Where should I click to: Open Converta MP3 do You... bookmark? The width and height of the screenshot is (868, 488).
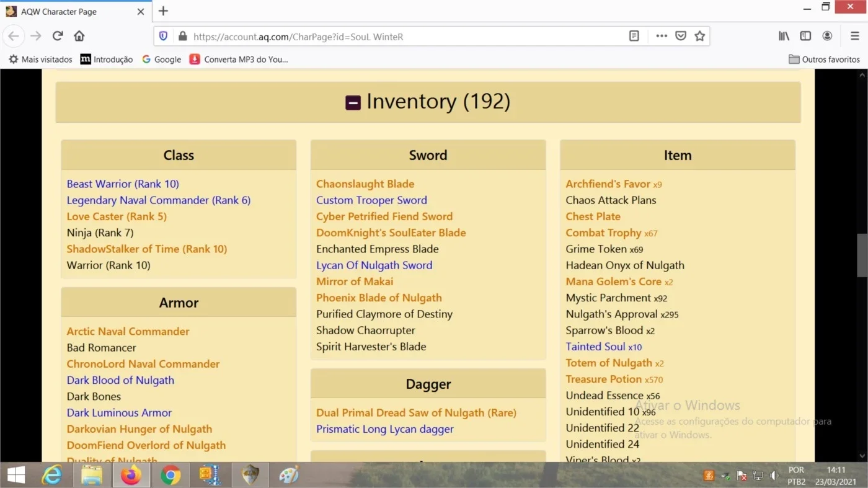(239, 60)
